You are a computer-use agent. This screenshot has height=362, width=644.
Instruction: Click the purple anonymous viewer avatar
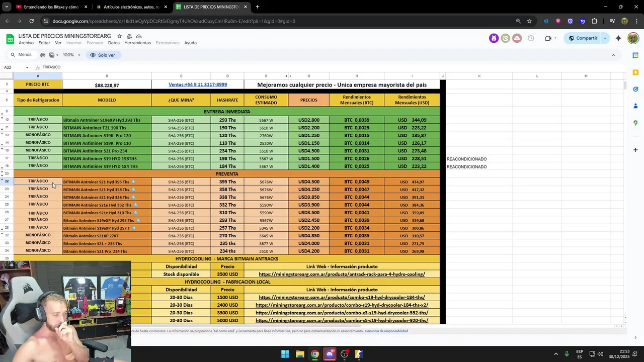point(494,38)
